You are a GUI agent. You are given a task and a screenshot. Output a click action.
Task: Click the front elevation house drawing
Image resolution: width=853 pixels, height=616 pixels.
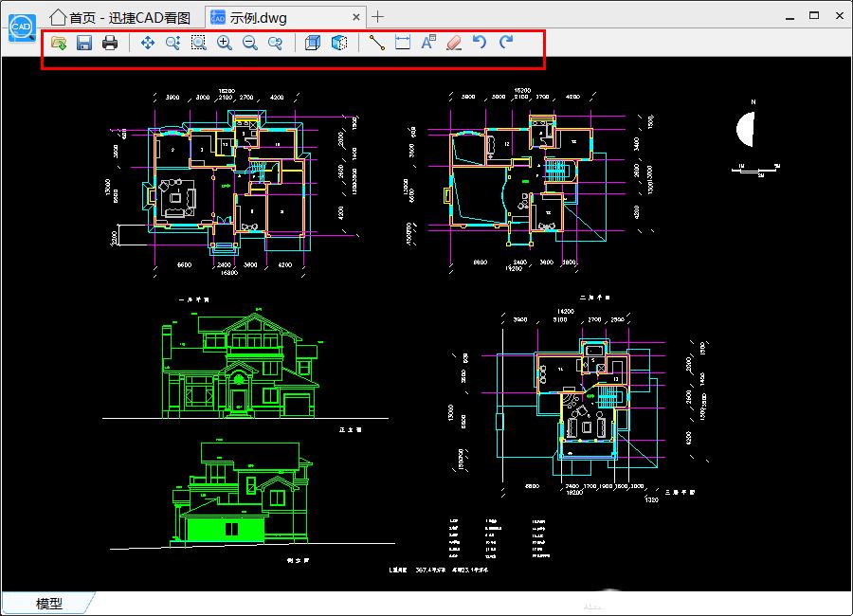point(242,364)
